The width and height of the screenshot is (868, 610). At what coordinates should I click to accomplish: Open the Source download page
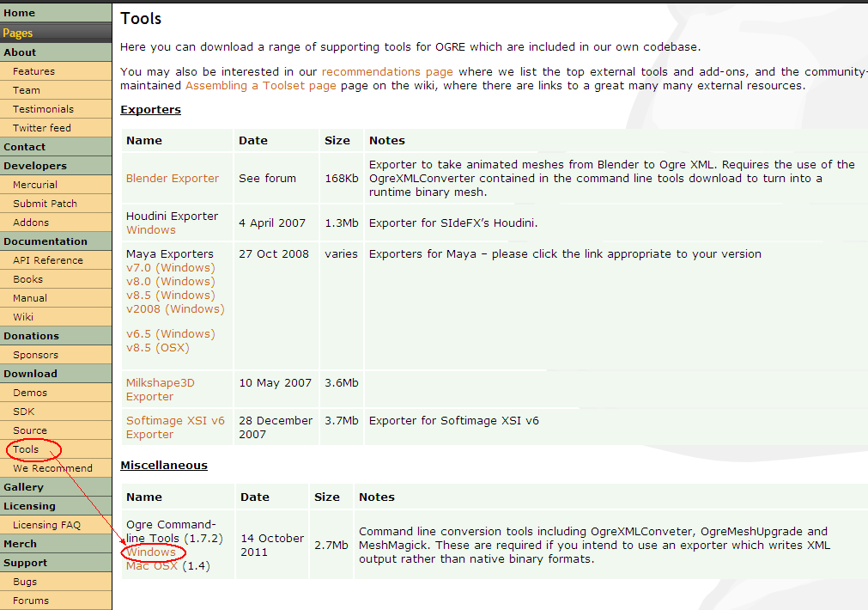coord(55,430)
